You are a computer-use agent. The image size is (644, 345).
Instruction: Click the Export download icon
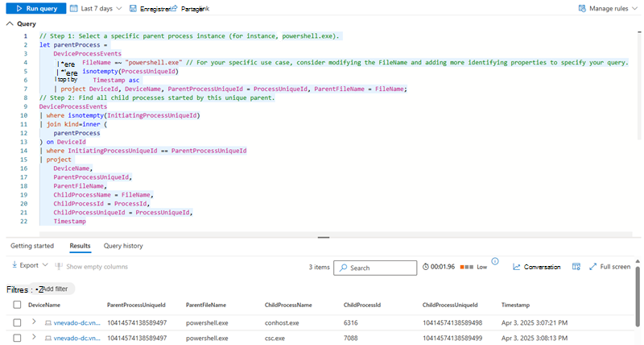pos(14,265)
